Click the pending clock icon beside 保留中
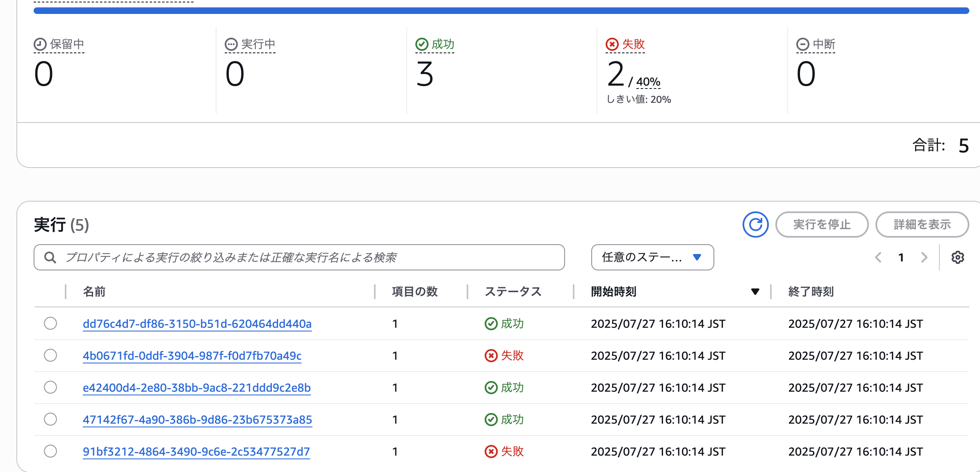 40,44
